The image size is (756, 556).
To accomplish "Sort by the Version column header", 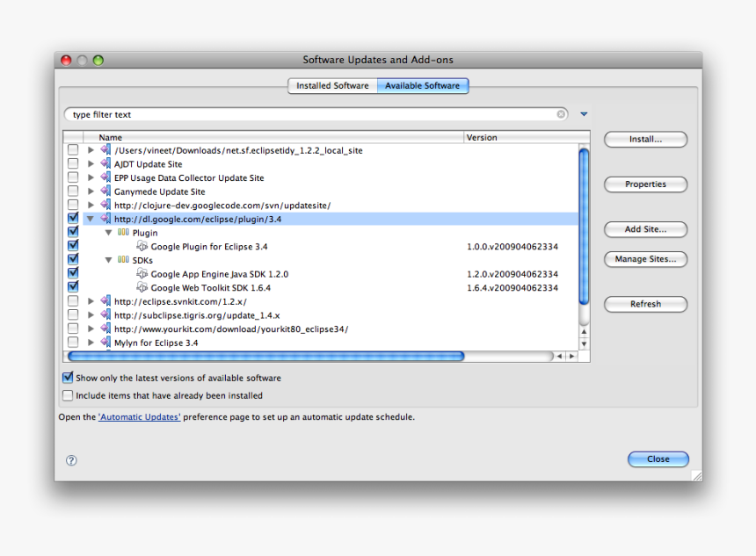I will point(527,137).
